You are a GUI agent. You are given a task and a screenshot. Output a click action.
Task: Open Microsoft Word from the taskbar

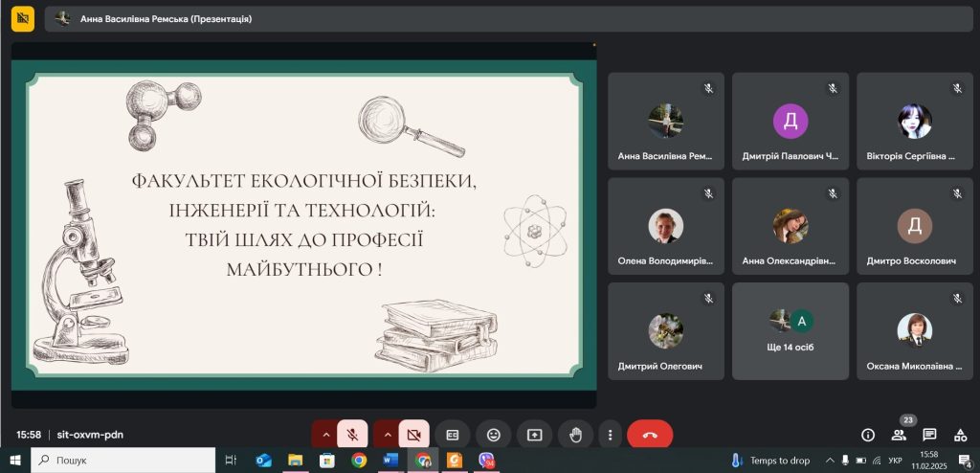tap(390, 461)
